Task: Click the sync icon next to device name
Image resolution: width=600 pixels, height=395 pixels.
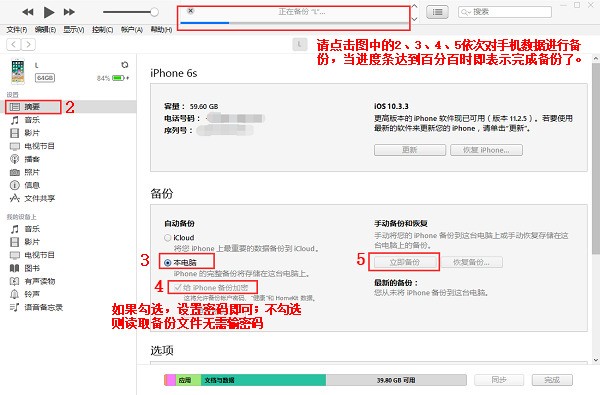Action: [124, 65]
